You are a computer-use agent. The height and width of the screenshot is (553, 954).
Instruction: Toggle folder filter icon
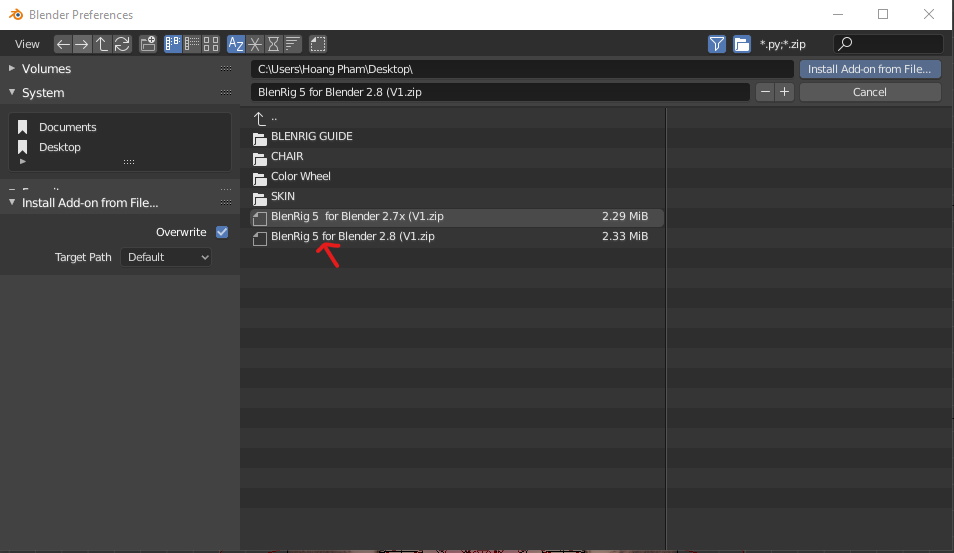pyautogui.click(x=742, y=44)
